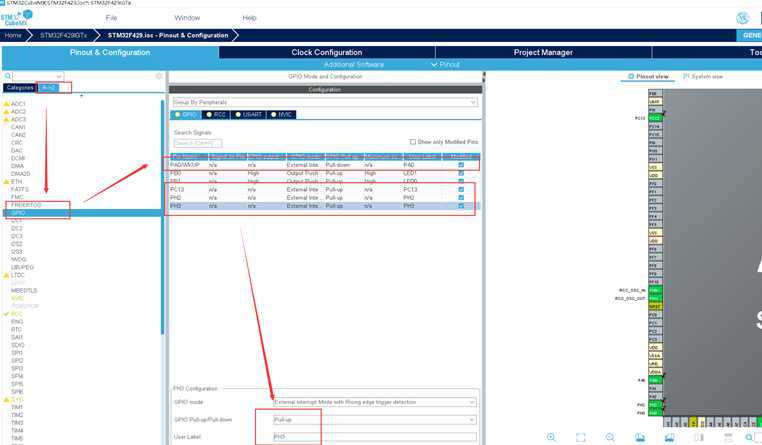Switch to the A->Z list tab

click(x=48, y=87)
